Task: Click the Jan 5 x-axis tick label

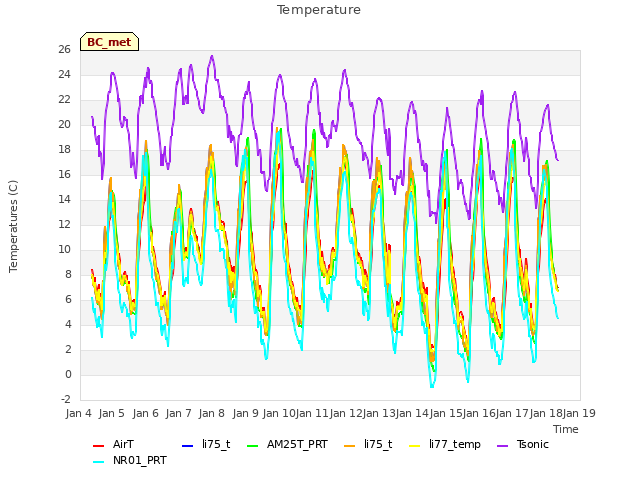Action: [111, 413]
